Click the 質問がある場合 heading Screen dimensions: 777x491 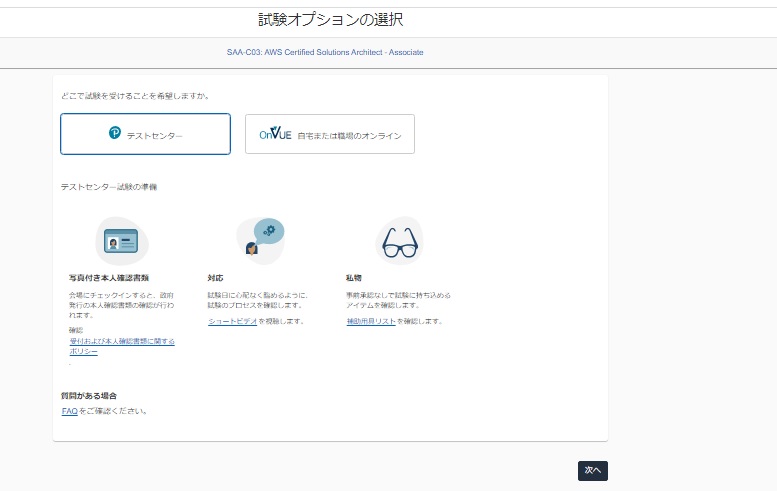pos(89,396)
